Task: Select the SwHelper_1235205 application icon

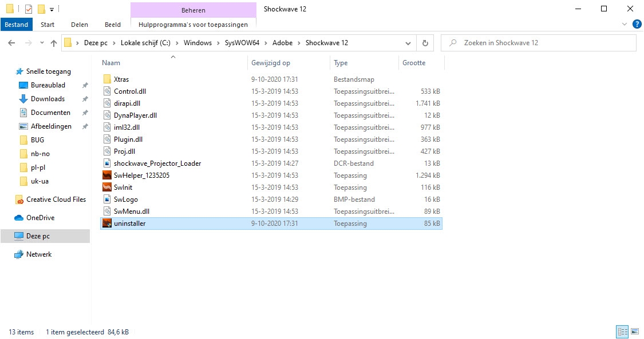Action: (107, 175)
